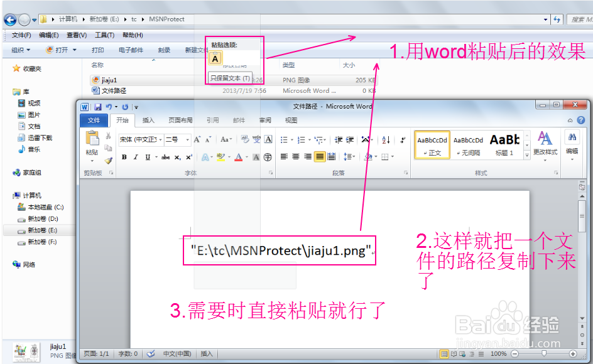This screenshot has width=593, height=364.
Task: Click the Burn button in Explorer toolbar
Action: 164,50
